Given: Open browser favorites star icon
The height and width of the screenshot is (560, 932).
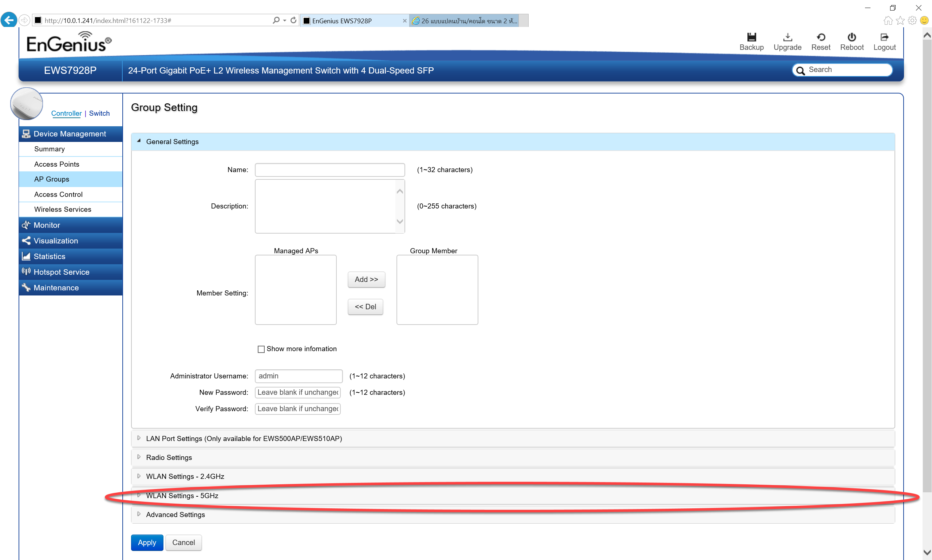Looking at the screenshot, I should (900, 20).
